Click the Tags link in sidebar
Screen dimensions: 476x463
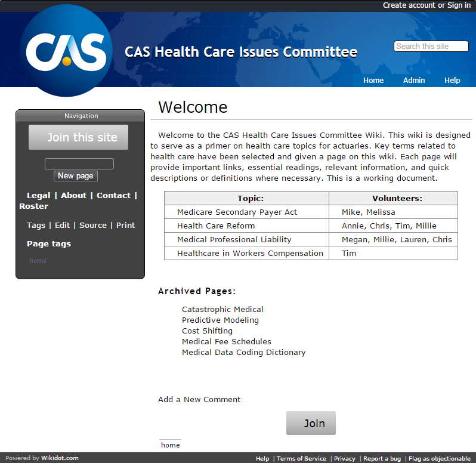(36, 226)
